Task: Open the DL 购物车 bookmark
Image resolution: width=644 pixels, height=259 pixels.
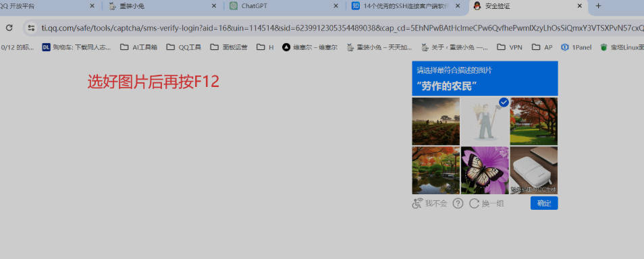Action: click(x=76, y=47)
